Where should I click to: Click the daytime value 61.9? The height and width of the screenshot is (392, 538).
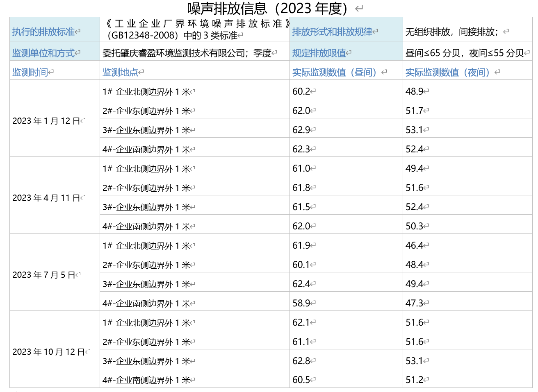[301, 245]
